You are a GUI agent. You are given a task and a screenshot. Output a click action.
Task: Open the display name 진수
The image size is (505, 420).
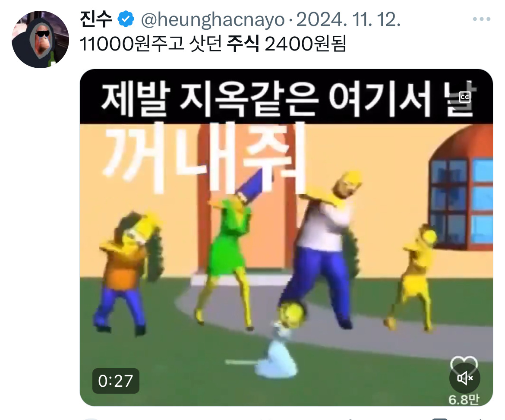click(96, 19)
